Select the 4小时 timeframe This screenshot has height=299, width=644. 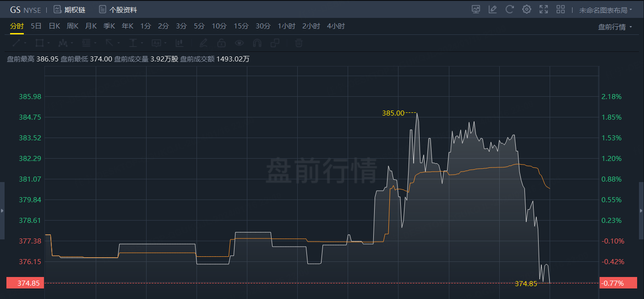click(x=336, y=26)
